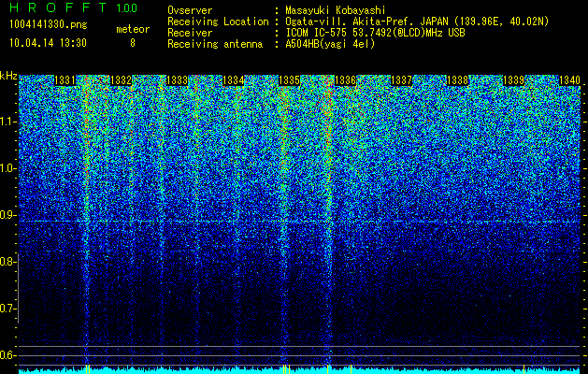Click the 1332 time marker
The width and height of the screenshot is (588, 374).
(x=122, y=80)
